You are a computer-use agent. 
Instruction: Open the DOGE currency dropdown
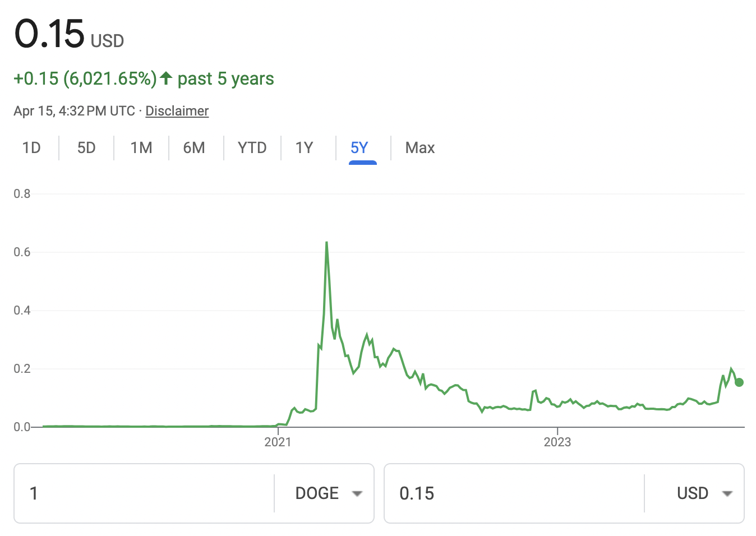[x=328, y=493]
